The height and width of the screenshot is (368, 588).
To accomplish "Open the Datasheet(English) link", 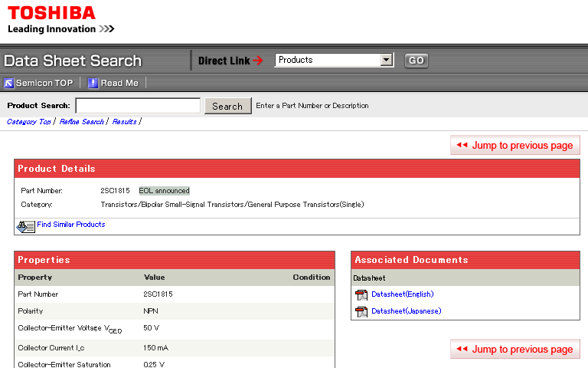I will (x=403, y=294).
